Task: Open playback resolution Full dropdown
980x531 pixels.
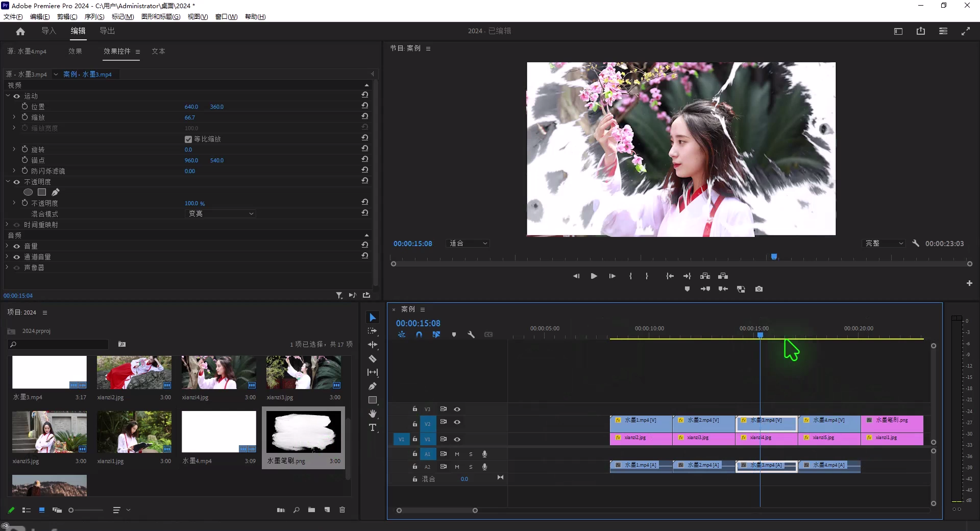Action: [884, 244]
